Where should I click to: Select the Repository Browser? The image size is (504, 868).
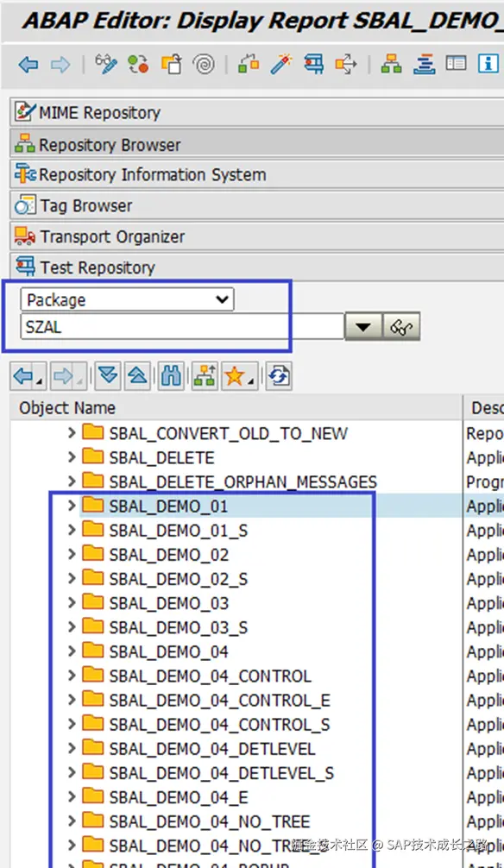pyautogui.click(x=256, y=144)
